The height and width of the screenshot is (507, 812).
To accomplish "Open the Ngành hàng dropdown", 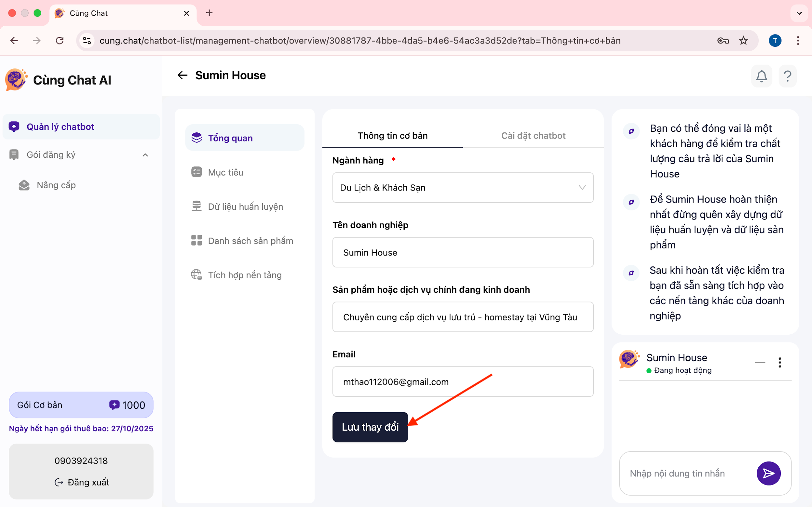I will point(463,187).
